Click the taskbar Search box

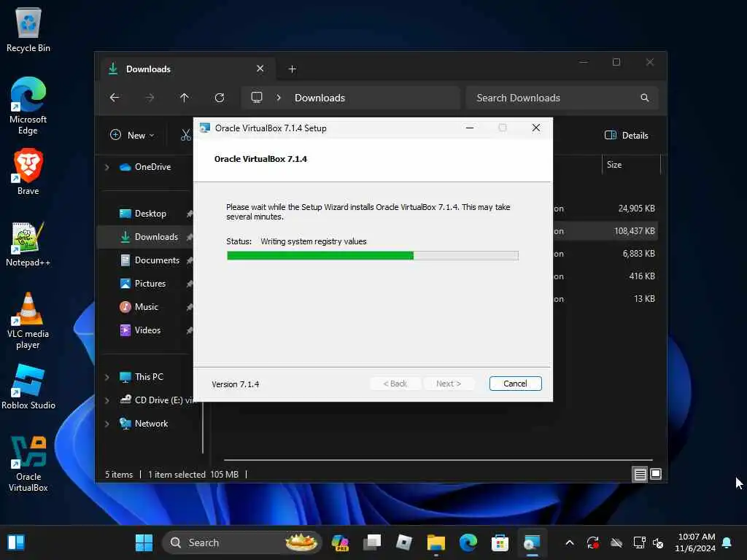point(242,542)
